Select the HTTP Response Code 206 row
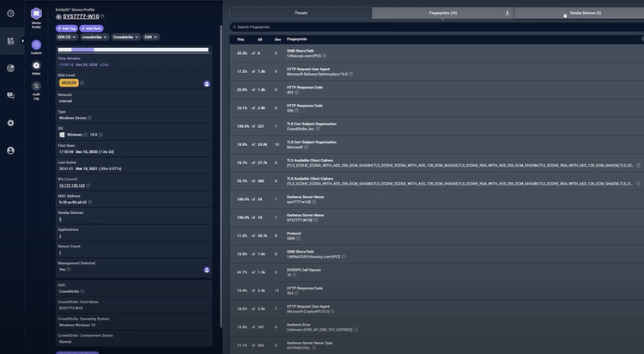644x354 pixels. point(437,108)
